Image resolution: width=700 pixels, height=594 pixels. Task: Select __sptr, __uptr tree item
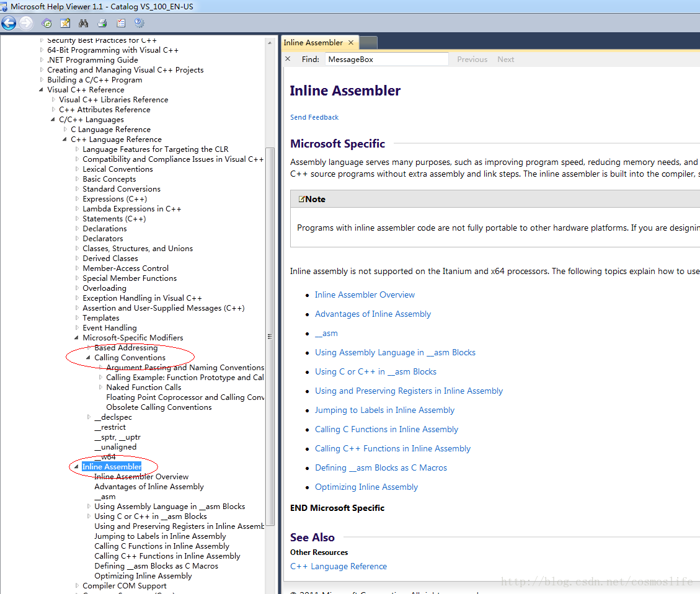pos(117,437)
